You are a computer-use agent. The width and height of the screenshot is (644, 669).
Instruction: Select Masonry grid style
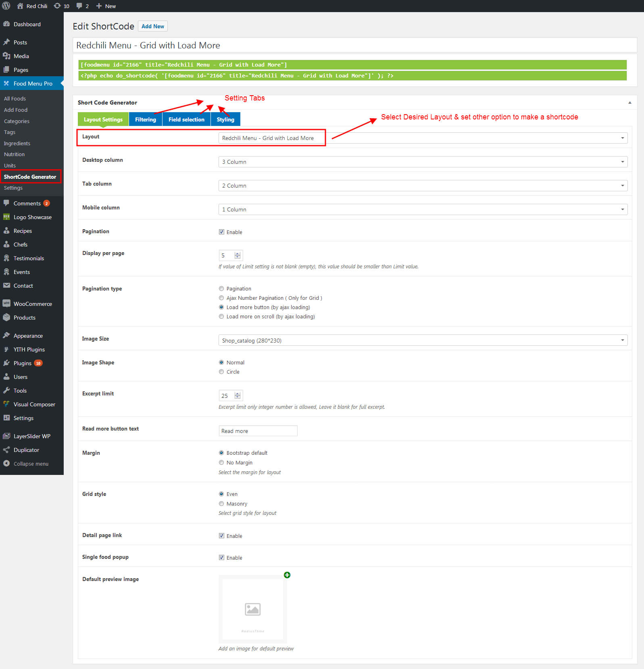(x=221, y=504)
